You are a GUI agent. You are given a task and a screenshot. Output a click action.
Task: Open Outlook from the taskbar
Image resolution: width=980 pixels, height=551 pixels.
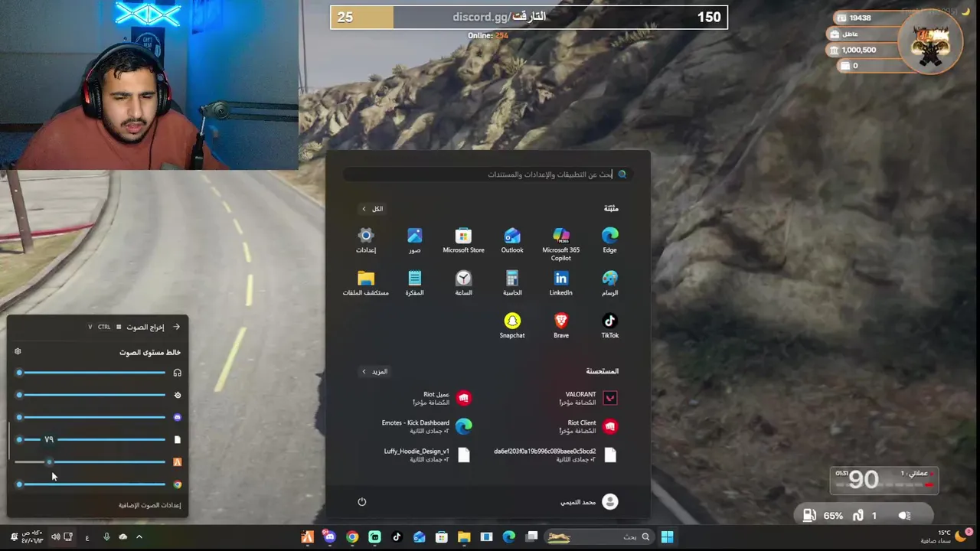click(x=419, y=537)
